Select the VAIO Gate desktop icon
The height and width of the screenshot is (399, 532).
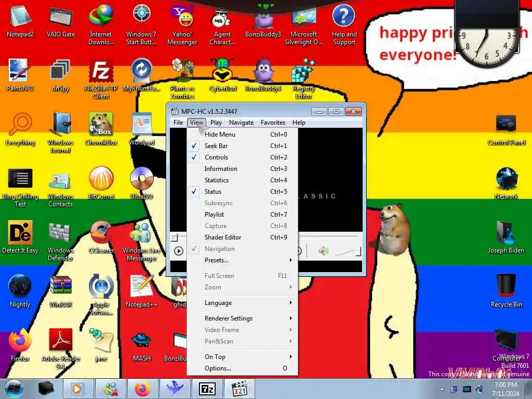point(61,21)
